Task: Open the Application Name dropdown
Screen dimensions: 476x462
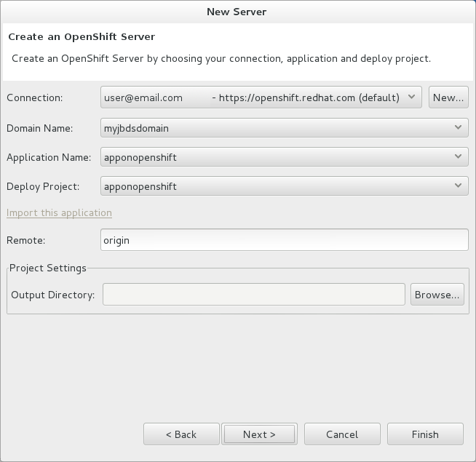Action: [x=284, y=157]
